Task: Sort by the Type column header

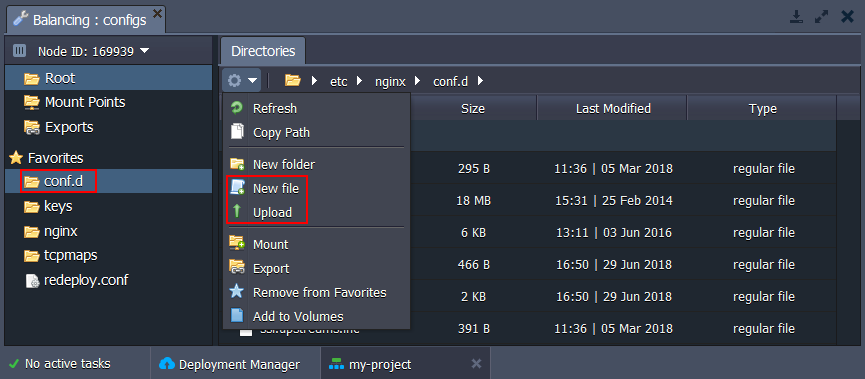Action: click(762, 109)
